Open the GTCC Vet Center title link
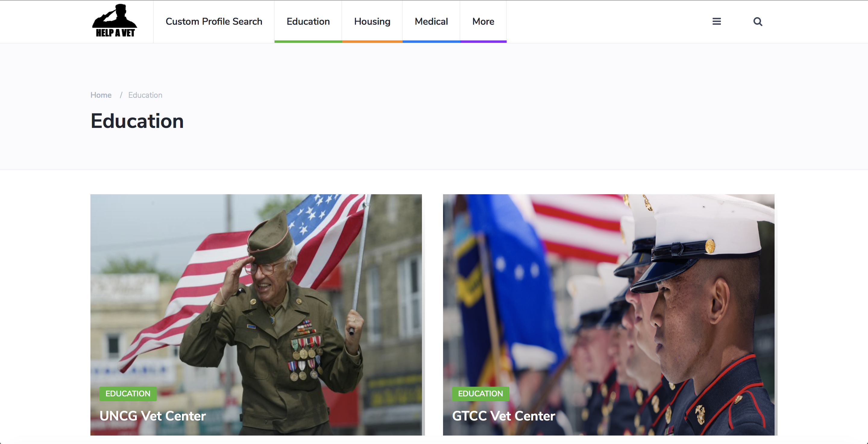The image size is (868, 444). pos(503,416)
